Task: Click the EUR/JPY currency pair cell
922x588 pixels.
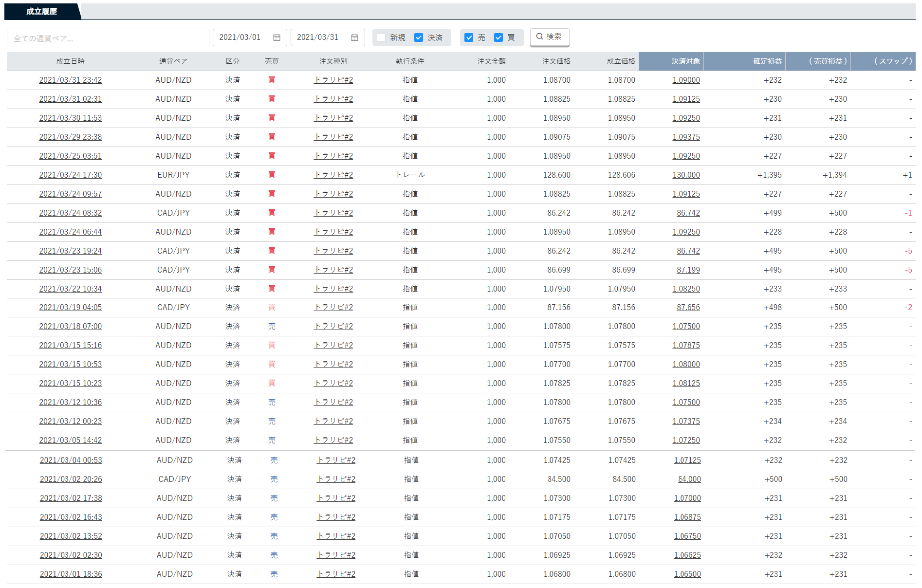Action: point(173,175)
